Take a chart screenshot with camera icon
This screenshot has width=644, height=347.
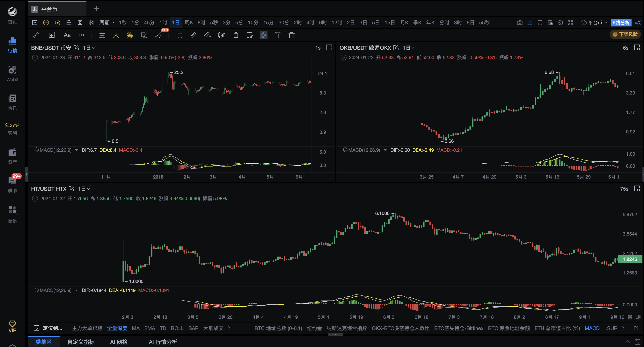[519, 23]
